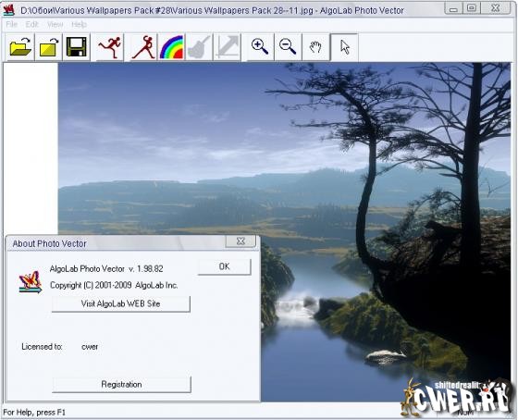Image resolution: width=518 pixels, height=420 pixels.
Task: Select the arrow pointer tool
Action: point(344,47)
